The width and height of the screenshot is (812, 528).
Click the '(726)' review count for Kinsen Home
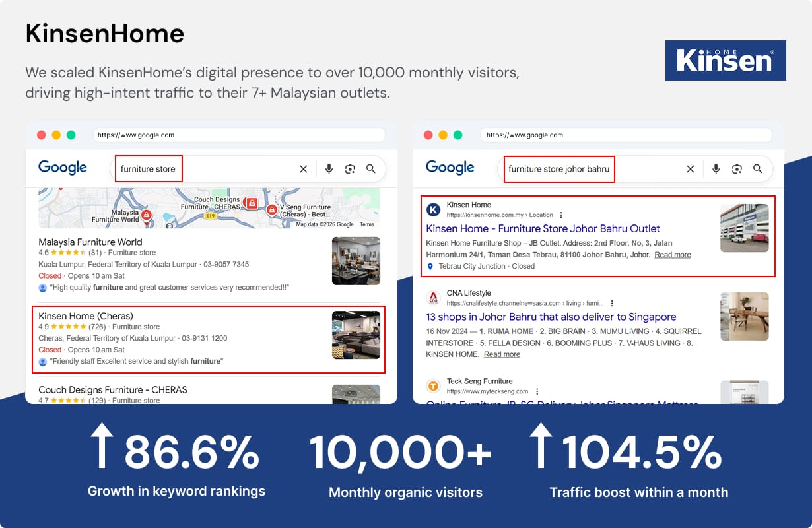pyautogui.click(x=98, y=327)
